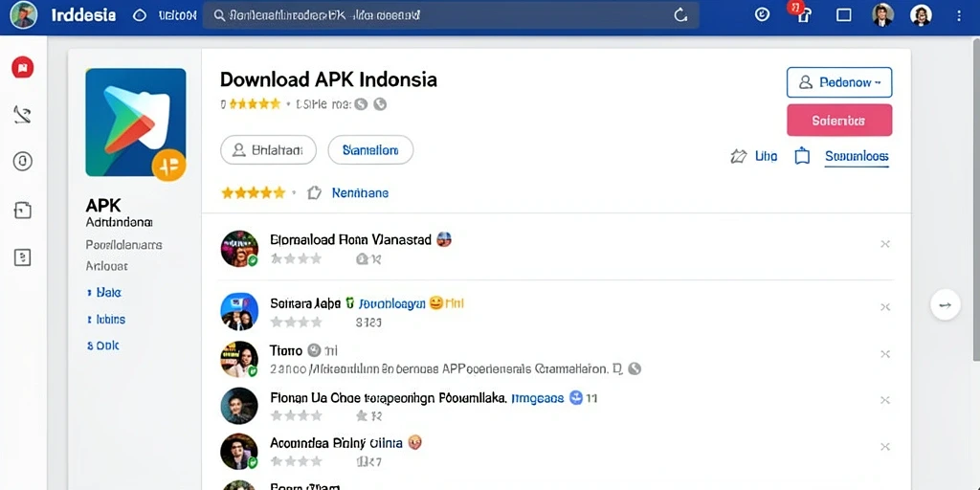Open first user avatar in header
Viewport: 980px width, 490px height.
(882, 15)
